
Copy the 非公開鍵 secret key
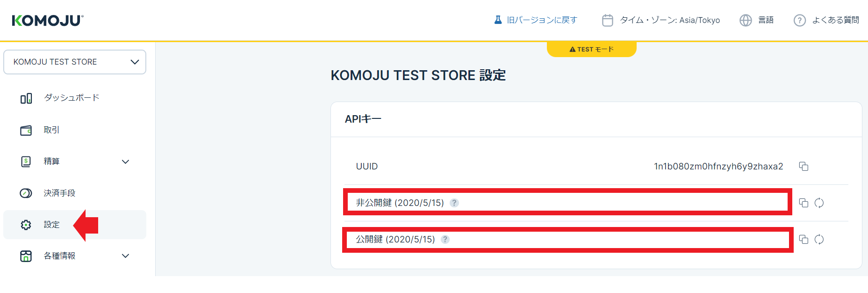tap(803, 203)
